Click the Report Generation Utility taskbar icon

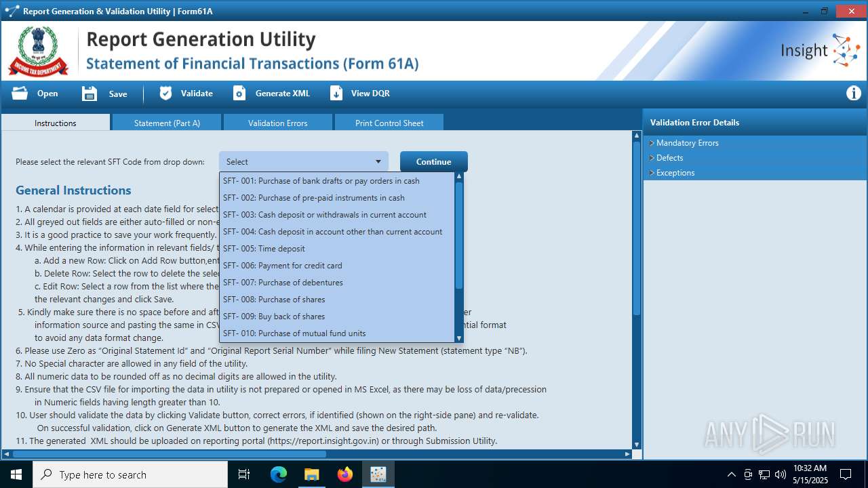tap(378, 474)
